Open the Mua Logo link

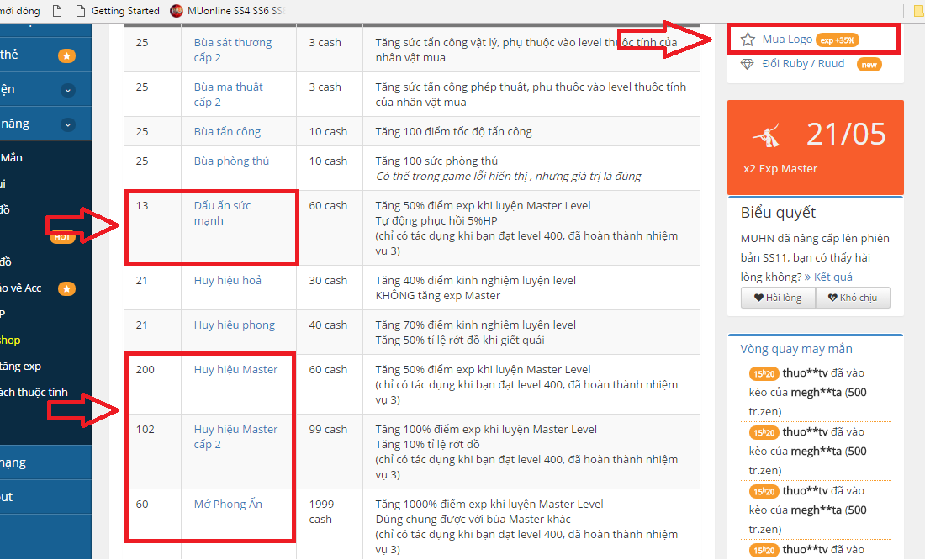coord(787,39)
